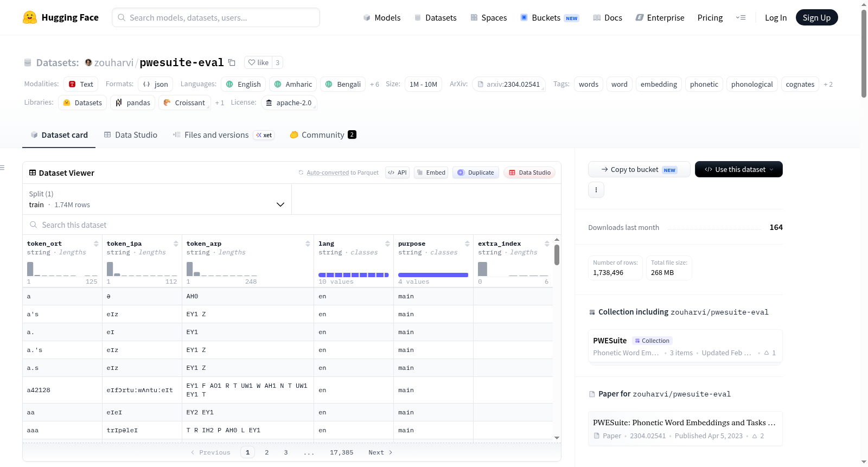
Task: Copy dataset name using the copy icon
Action: click(232, 62)
